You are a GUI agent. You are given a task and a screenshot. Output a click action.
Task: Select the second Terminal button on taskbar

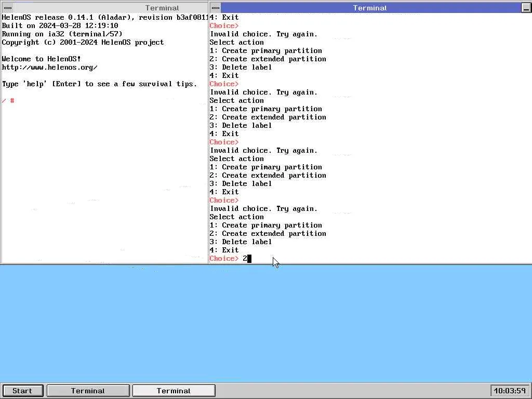[174, 391]
